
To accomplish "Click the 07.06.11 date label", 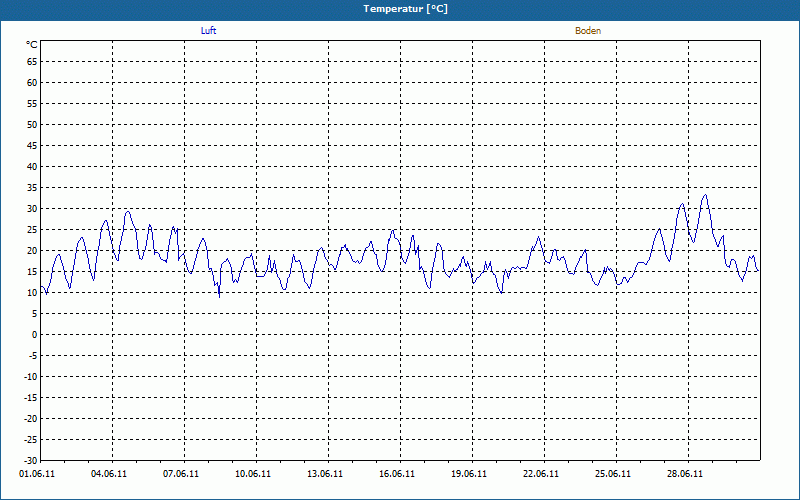I will pos(181,474).
